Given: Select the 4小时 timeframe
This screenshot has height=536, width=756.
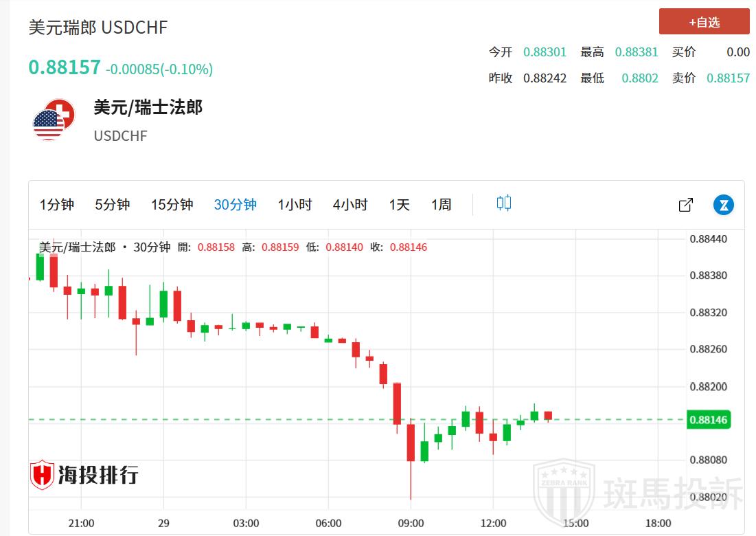Looking at the screenshot, I should pyautogui.click(x=350, y=205).
